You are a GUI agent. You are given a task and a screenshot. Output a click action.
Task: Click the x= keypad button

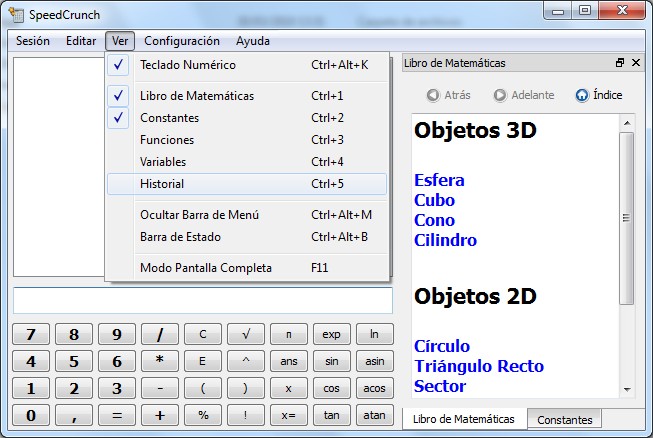[289, 415]
